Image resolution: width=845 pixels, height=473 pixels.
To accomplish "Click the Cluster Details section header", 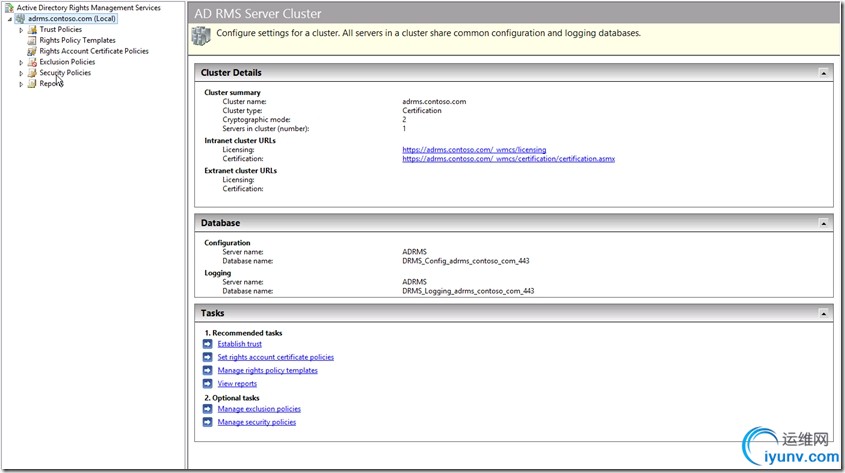I will pos(514,73).
